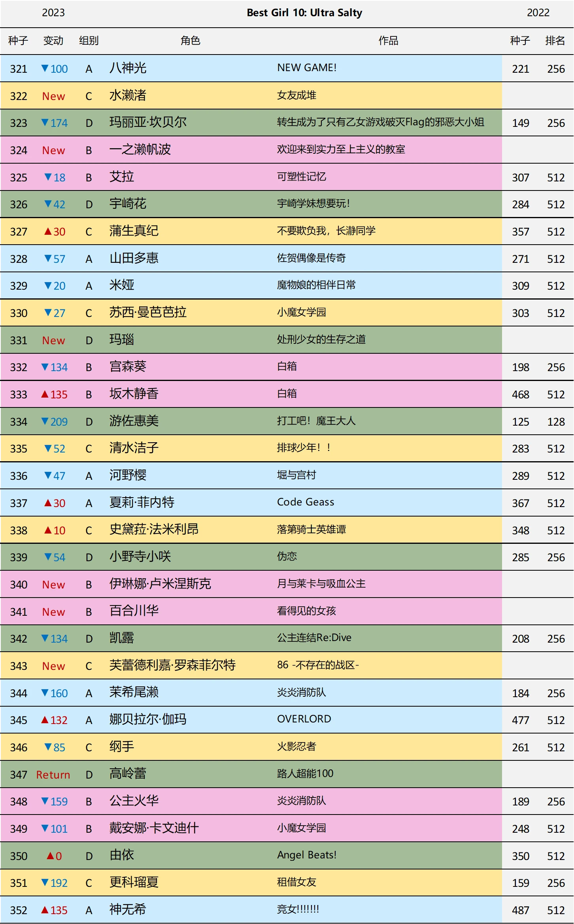Click the '变动' column header

(53, 41)
